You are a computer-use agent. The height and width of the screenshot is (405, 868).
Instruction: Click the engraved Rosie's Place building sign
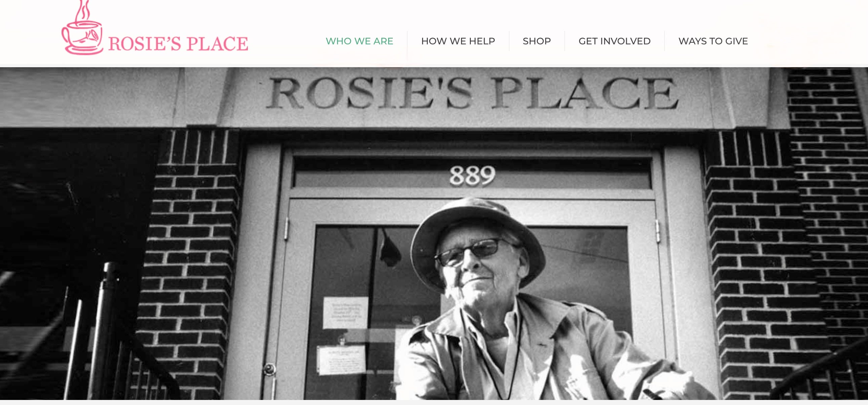point(472,93)
